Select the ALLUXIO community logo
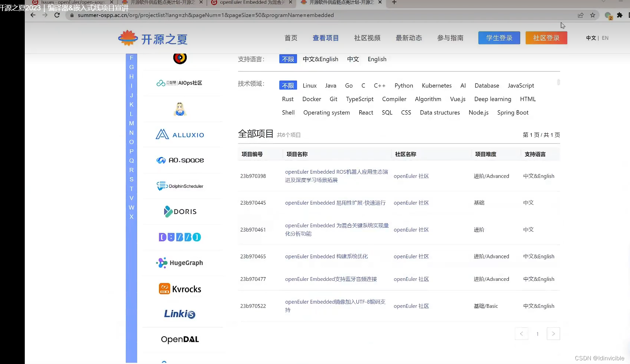Screen dimensions: 630x364 180,135
